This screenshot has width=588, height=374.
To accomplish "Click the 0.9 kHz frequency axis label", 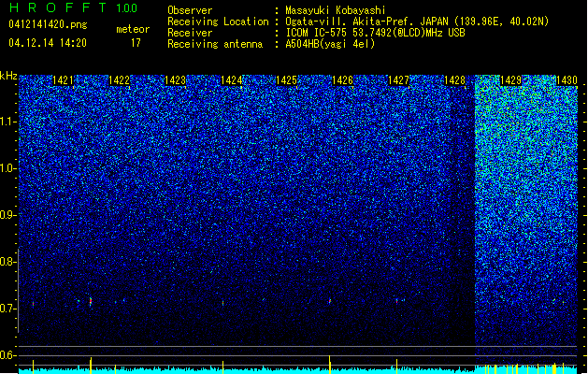I will pos(7,215).
